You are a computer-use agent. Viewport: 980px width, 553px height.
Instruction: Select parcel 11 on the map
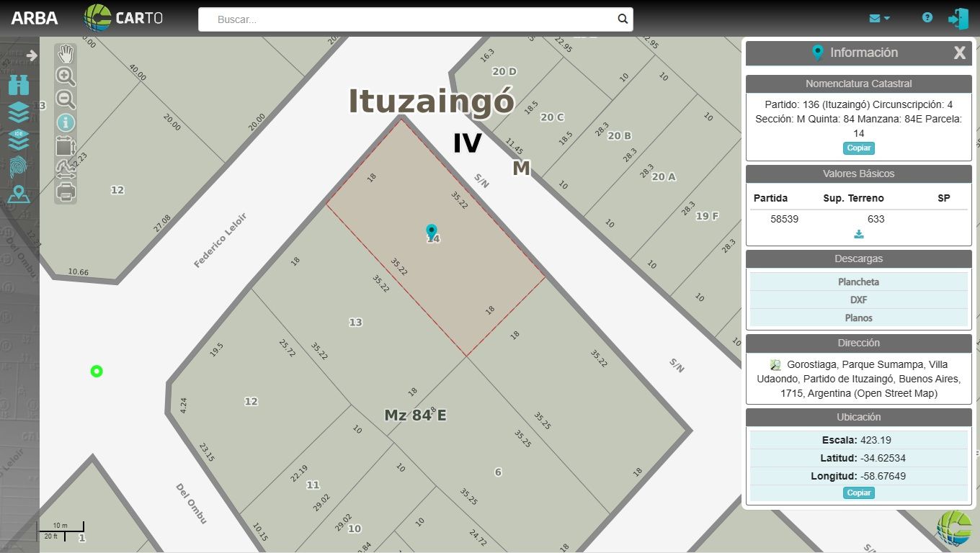[313, 485]
